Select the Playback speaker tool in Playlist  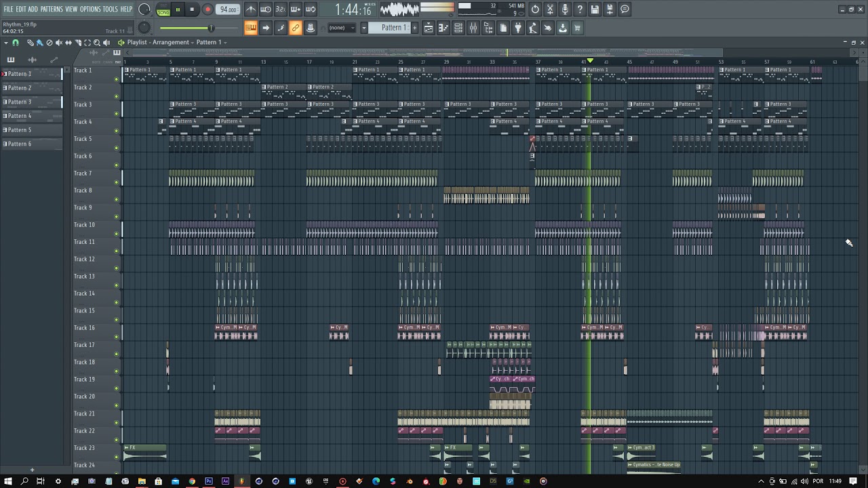[x=106, y=43]
